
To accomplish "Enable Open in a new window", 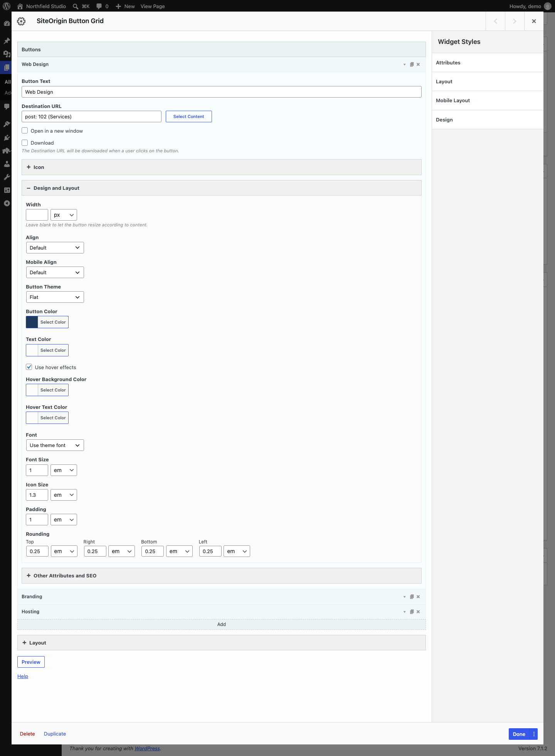I will (25, 131).
